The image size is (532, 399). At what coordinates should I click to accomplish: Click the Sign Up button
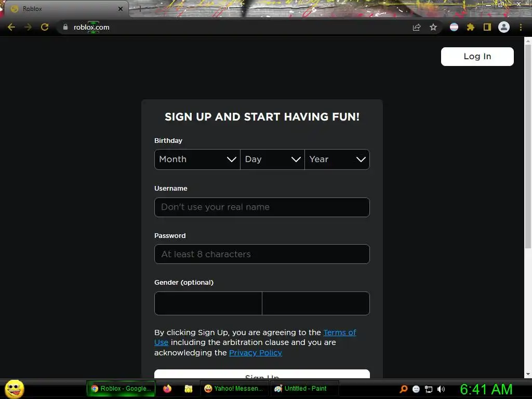pos(262,374)
